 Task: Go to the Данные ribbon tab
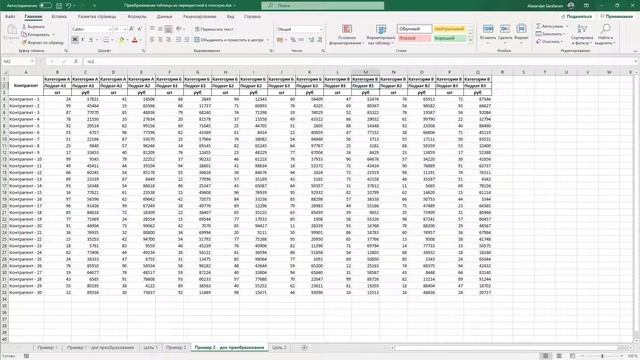click(x=164, y=16)
